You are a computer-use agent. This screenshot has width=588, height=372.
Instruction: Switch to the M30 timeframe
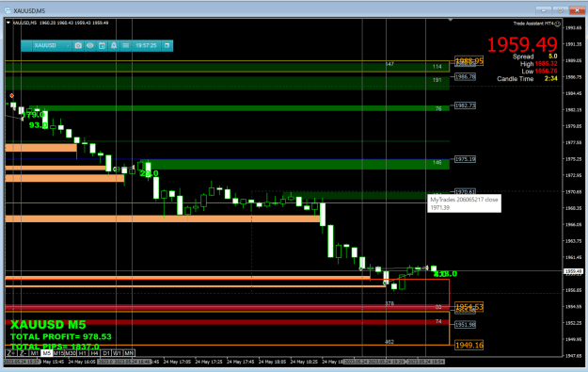pyautogui.click(x=71, y=353)
